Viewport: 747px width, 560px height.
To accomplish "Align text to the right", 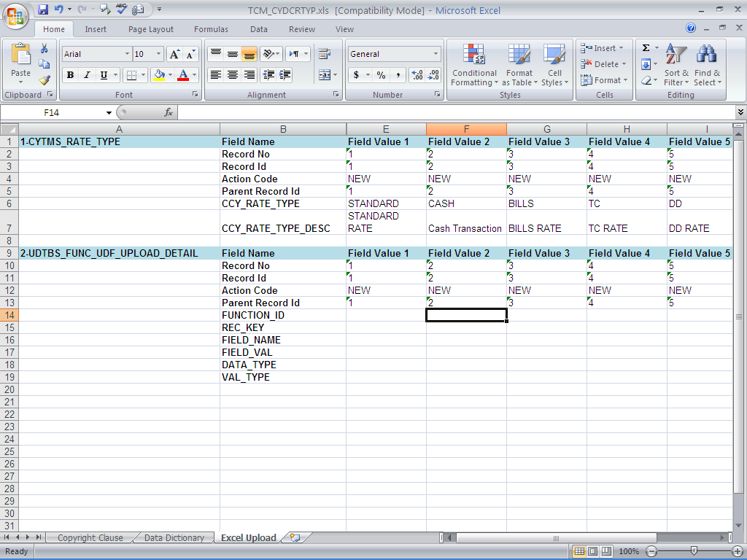I will point(249,75).
